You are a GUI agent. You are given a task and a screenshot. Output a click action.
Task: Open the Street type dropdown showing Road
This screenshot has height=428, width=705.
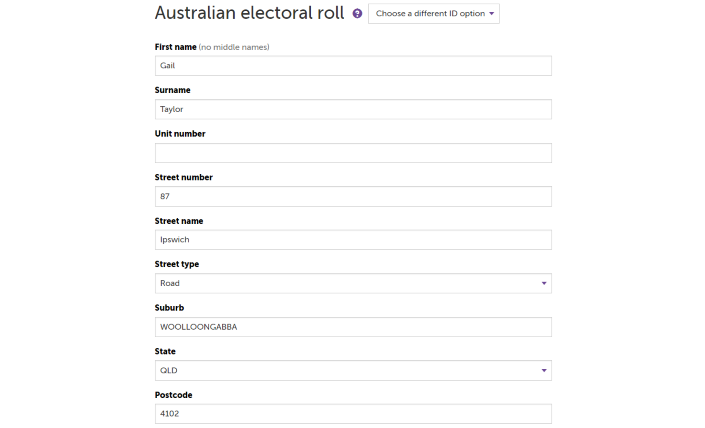[353, 283]
